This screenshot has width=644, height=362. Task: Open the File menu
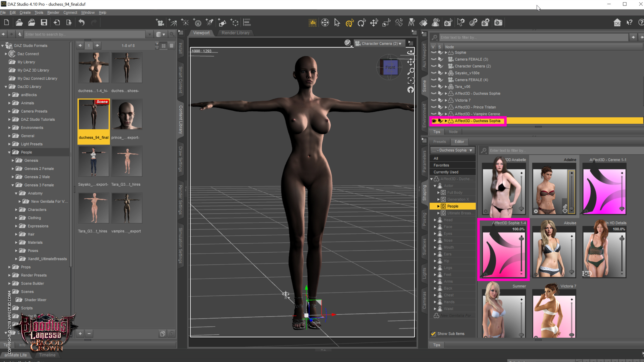point(3,12)
